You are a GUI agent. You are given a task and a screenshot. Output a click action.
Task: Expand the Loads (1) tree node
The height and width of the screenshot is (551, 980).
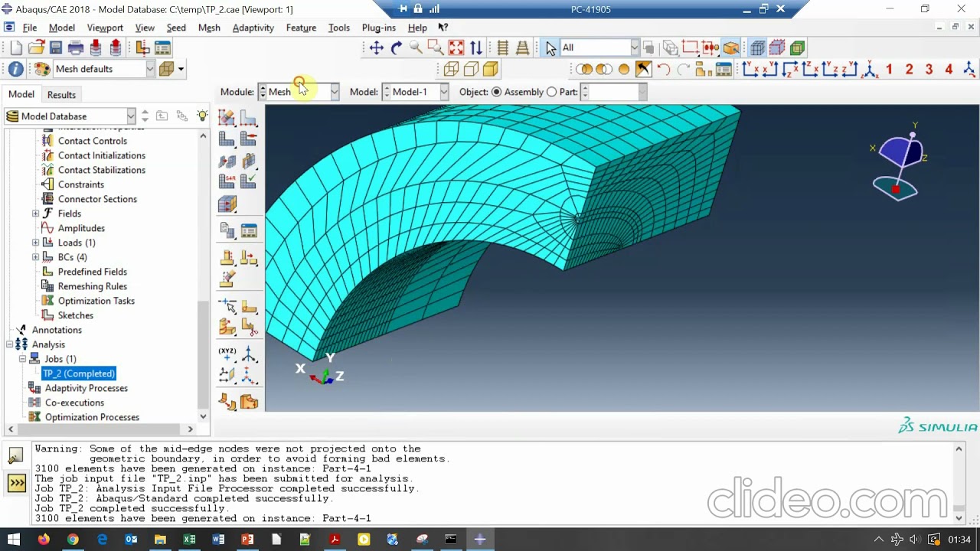click(36, 243)
